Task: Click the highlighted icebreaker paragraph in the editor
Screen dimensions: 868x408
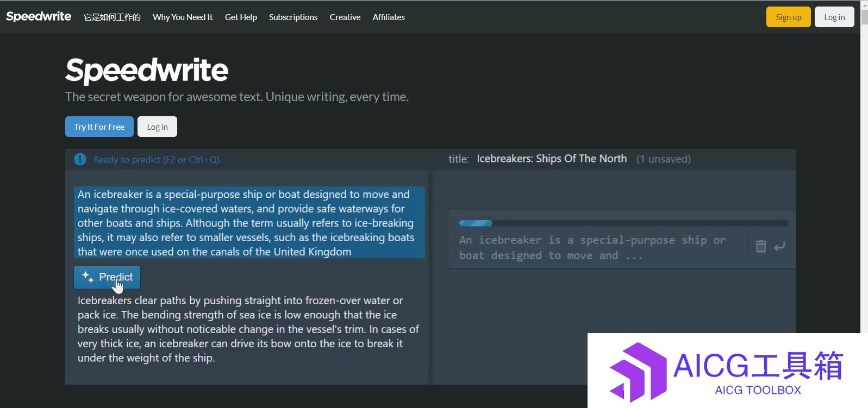Action: pos(249,223)
